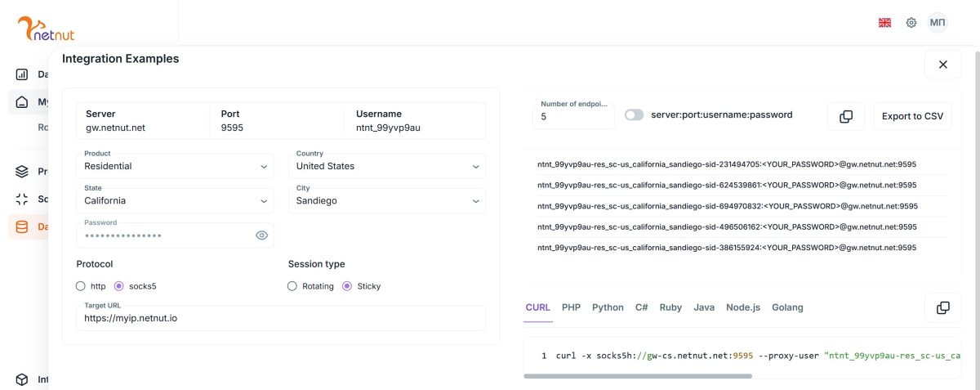The image size is (980, 390).
Task: Close the Integration Examples dialog
Action: pyautogui.click(x=943, y=65)
